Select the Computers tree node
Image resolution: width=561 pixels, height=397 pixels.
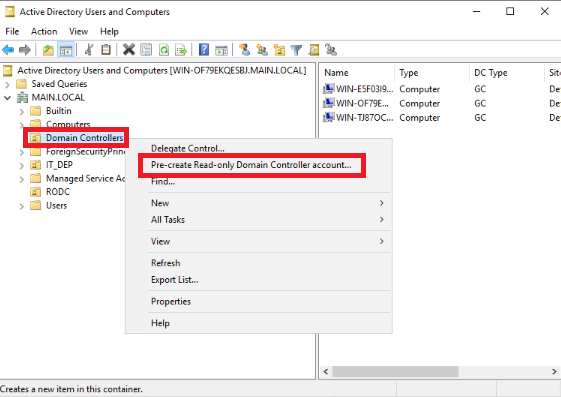[68, 124]
